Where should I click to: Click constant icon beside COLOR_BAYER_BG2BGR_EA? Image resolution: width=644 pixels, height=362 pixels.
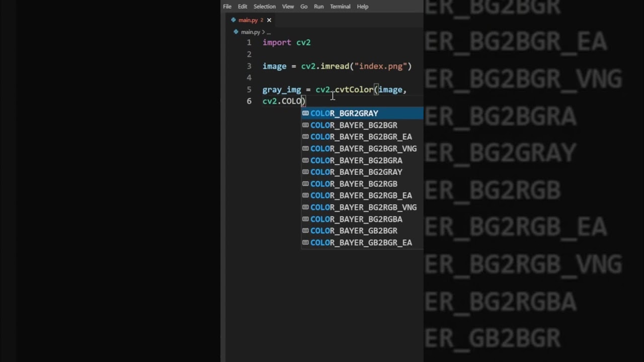(x=305, y=137)
